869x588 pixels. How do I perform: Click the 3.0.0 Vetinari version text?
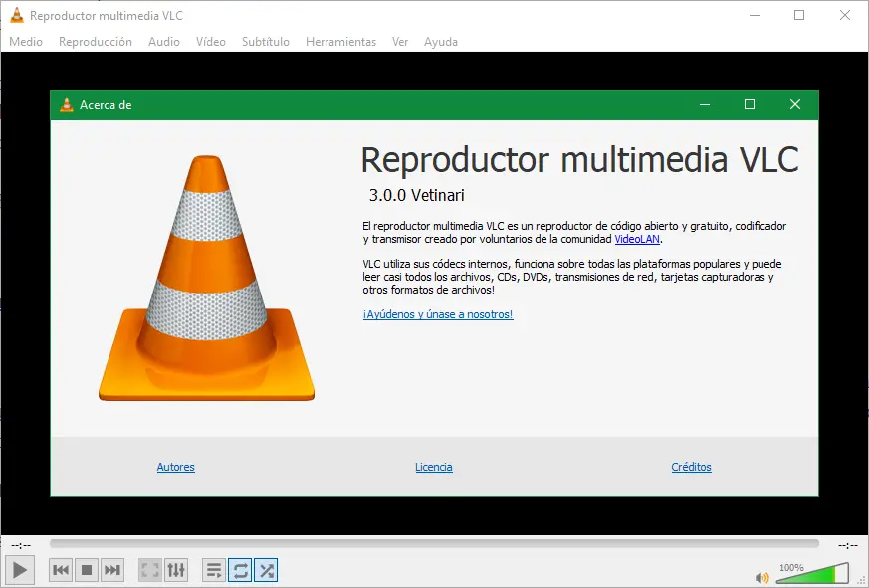417,195
